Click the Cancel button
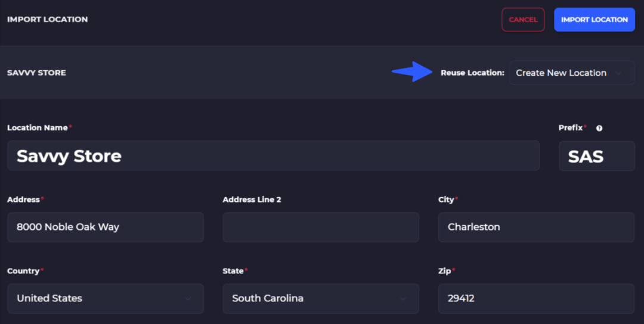Viewport: 644px width, 324px height. point(523,20)
